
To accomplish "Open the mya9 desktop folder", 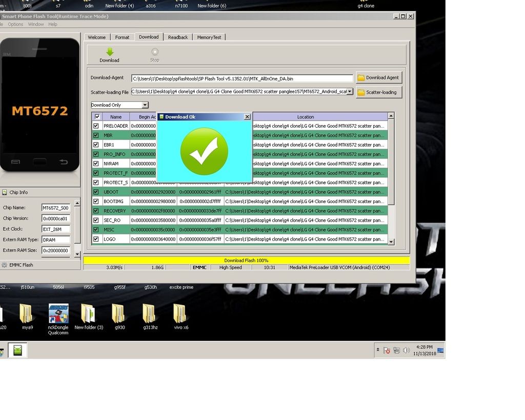I will click(27, 313).
